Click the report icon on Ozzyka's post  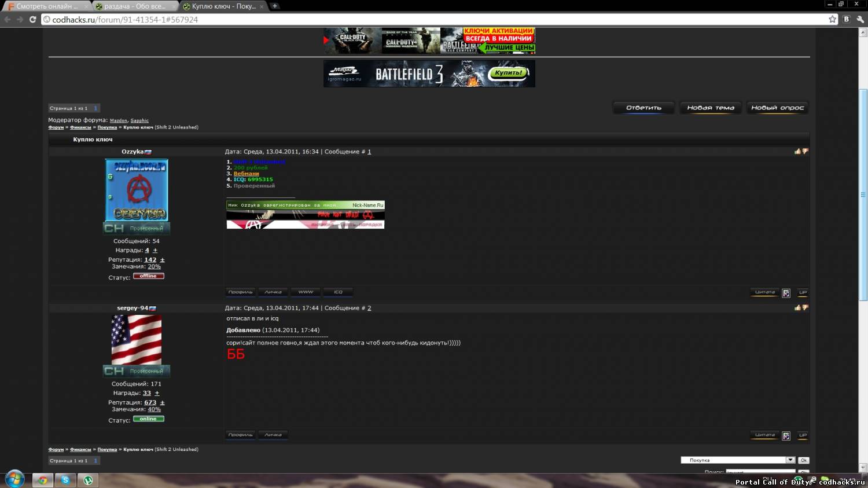[x=786, y=293]
